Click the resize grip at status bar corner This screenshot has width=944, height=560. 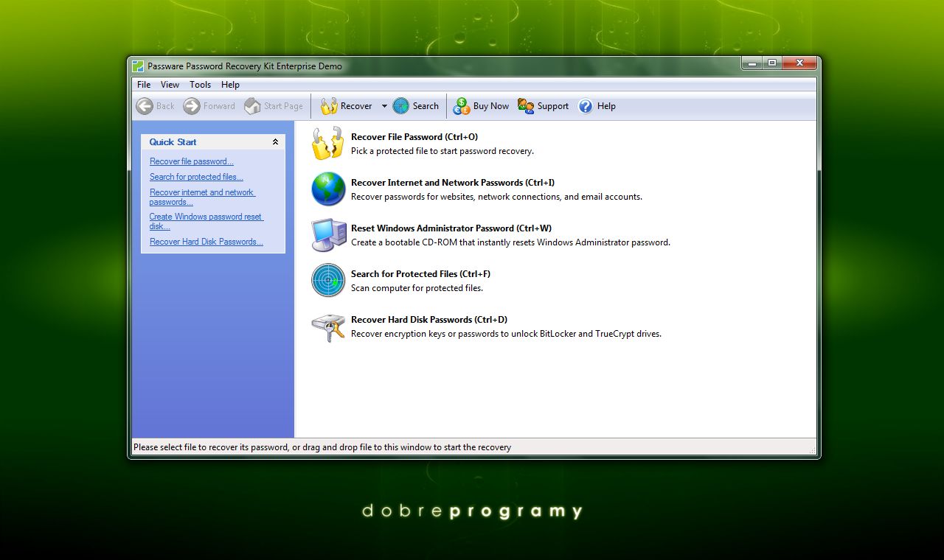(811, 449)
